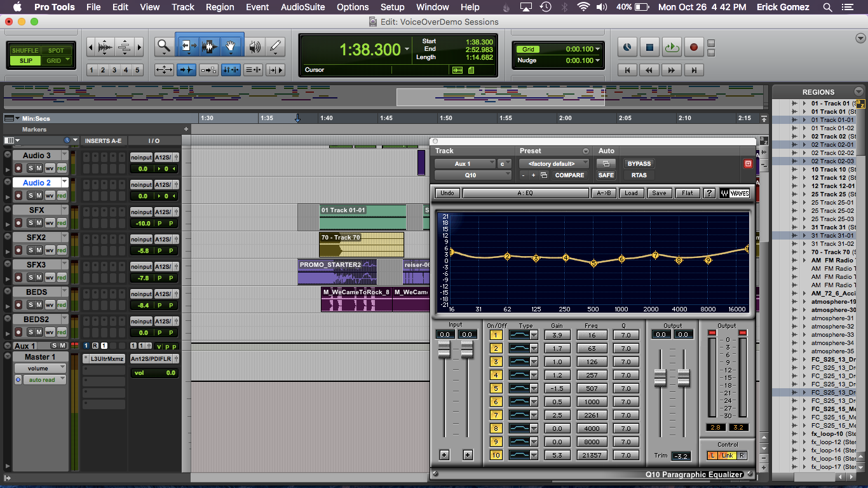Open the Wi-Fi status menu

(x=583, y=7)
